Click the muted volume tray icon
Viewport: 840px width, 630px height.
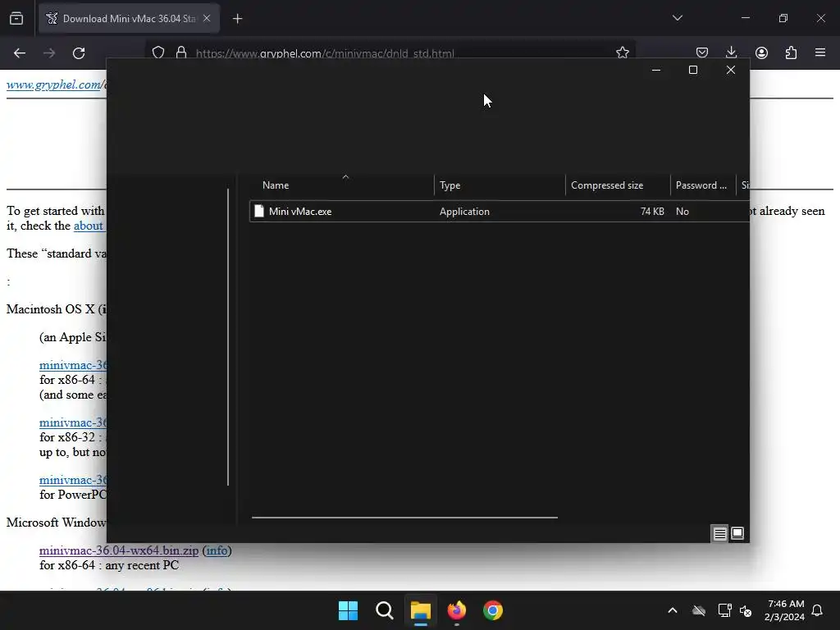(x=746, y=610)
